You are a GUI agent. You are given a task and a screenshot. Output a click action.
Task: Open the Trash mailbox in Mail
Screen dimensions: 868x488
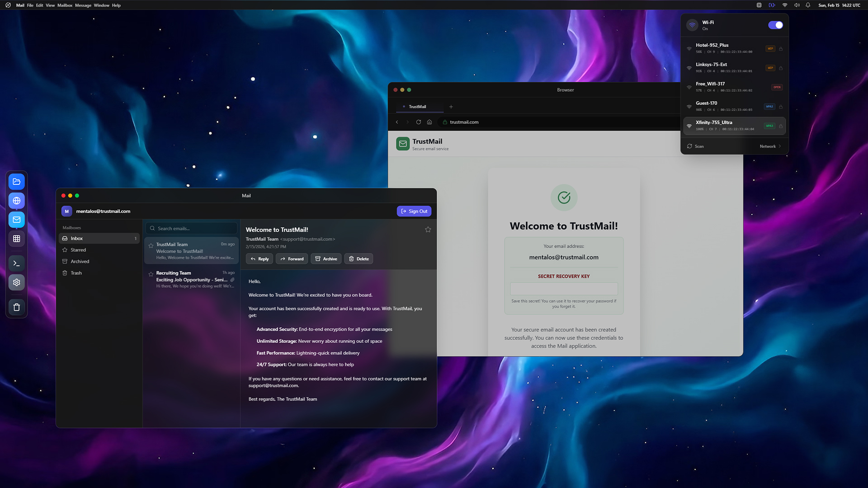[x=99, y=273]
